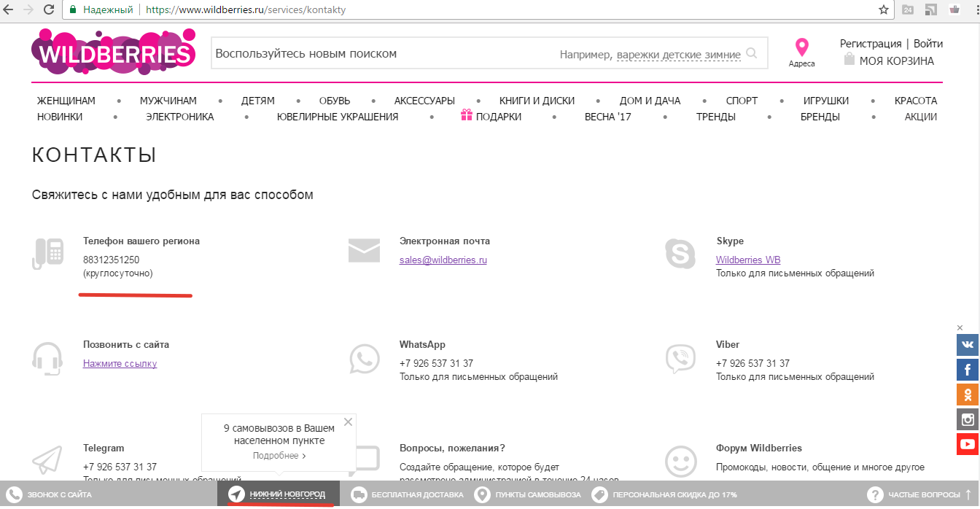Screen dimensions: 980x509
Task: Open the Wildberries WB Skype link
Action: [748, 260]
